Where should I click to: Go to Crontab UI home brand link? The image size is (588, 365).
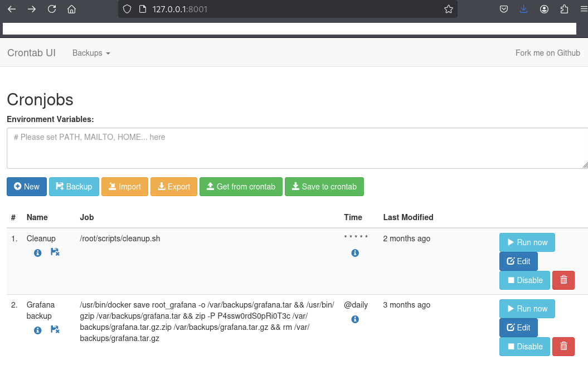tap(31, 53)
